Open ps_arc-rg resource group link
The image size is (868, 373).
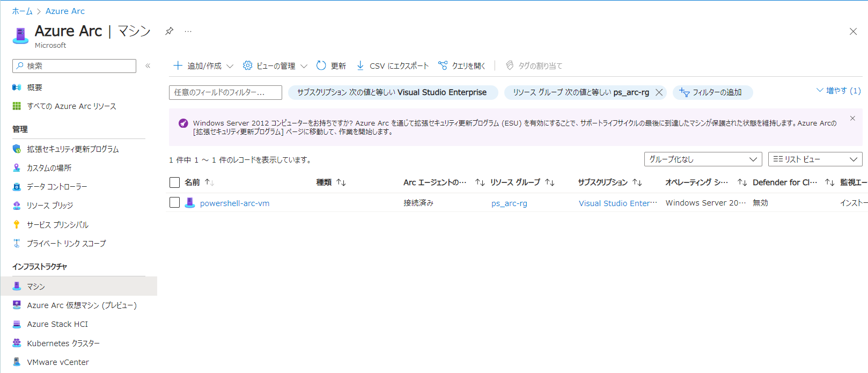pyautogui.click(x=509, y=203)
